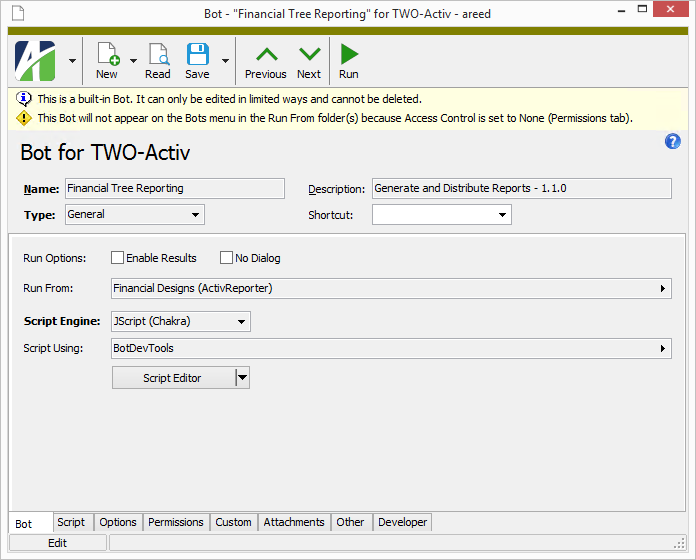
Task: Click the Run From Financial Designs field
Action: pyautogui.click(x=391, y=288)
